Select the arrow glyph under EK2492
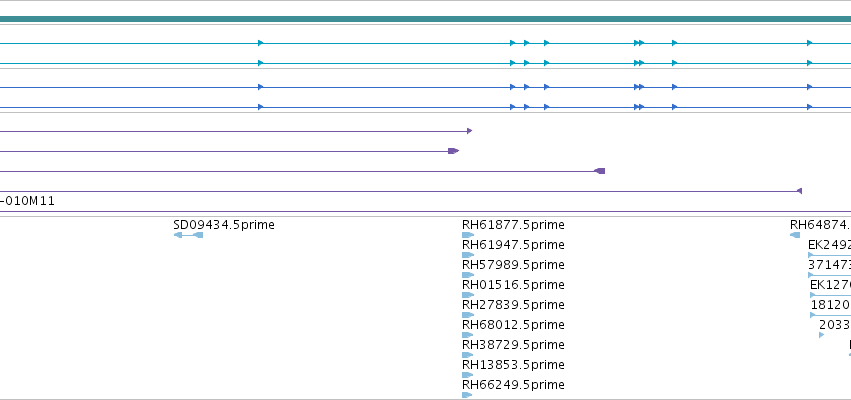Image resolution: width=851 pixels, height=400 pixels. (x=829, y=255)
